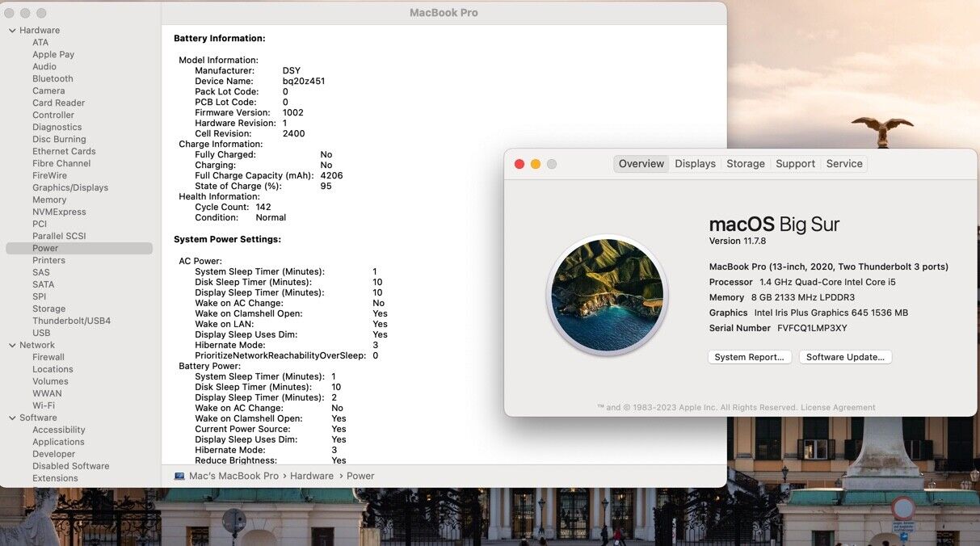This screenshot has height=546, width=980.
Task: Choose Thunderbolt/USB4 in the sidebar
Action: [x=71, y=321]
